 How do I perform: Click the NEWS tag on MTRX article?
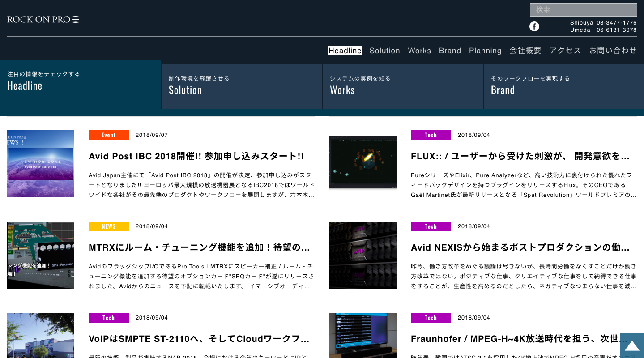[109, 226]
